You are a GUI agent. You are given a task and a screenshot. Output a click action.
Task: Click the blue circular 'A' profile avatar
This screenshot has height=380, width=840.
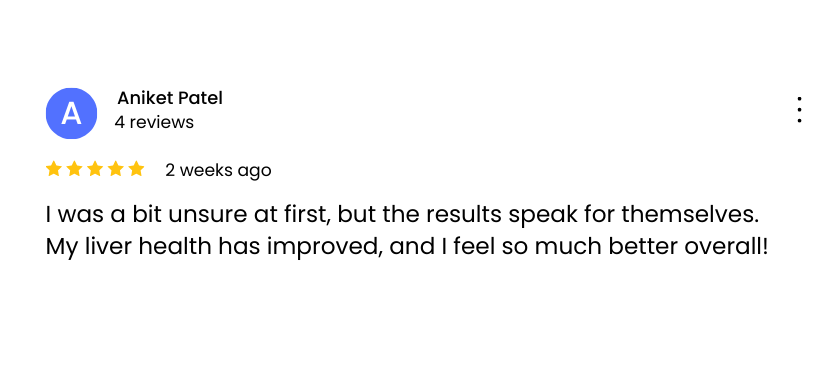pyautogui.click(x=71, y=114)
